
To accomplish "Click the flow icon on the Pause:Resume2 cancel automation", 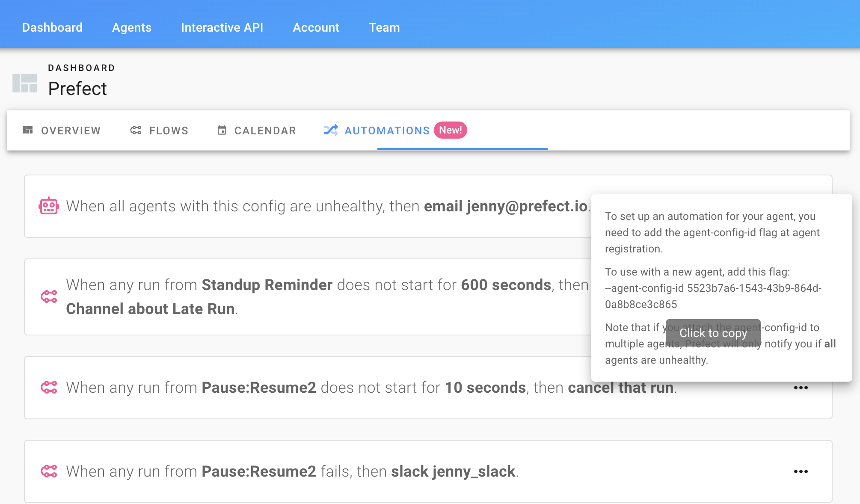I will tap(49, 387).
